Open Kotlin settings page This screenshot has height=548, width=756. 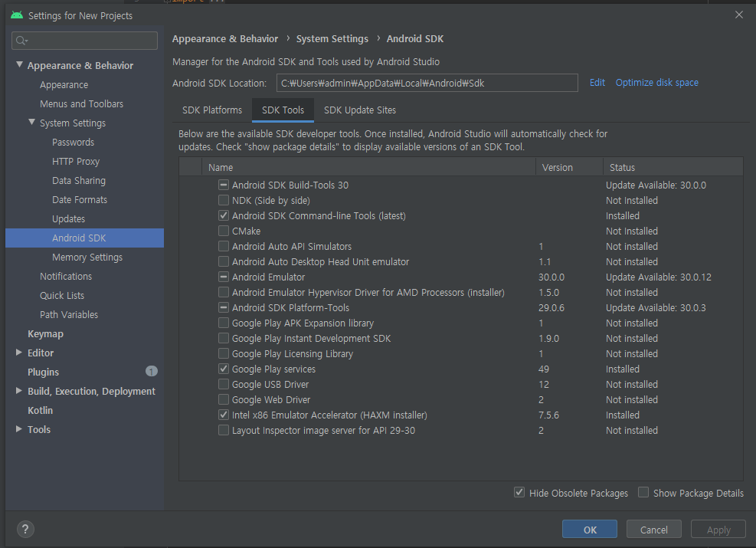(x=40, y=411)
